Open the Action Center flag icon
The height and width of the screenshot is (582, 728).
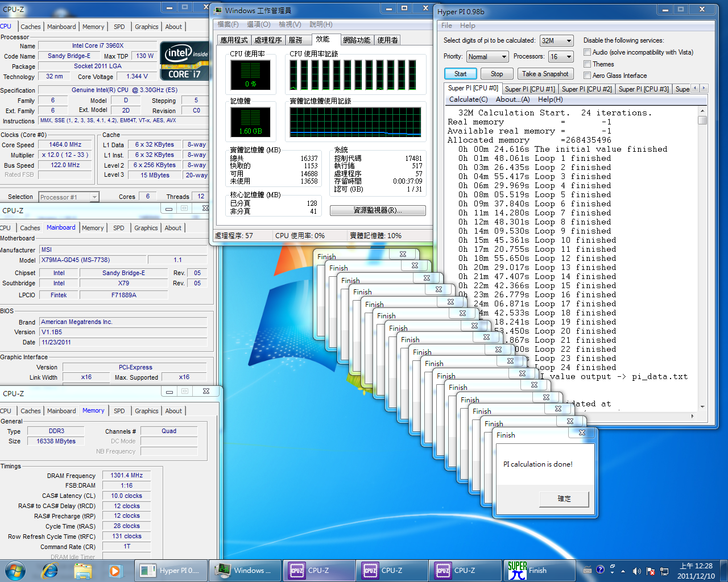coord(651,571)
